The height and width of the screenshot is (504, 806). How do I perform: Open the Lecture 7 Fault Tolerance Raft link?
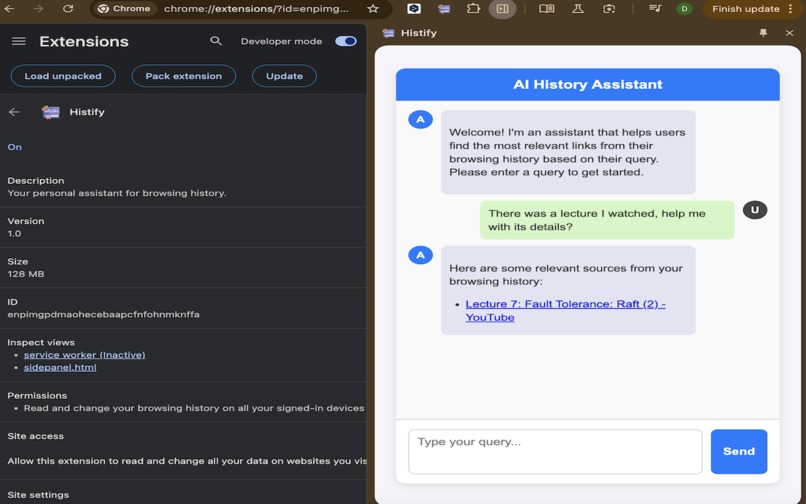click(x=565, y=311)
